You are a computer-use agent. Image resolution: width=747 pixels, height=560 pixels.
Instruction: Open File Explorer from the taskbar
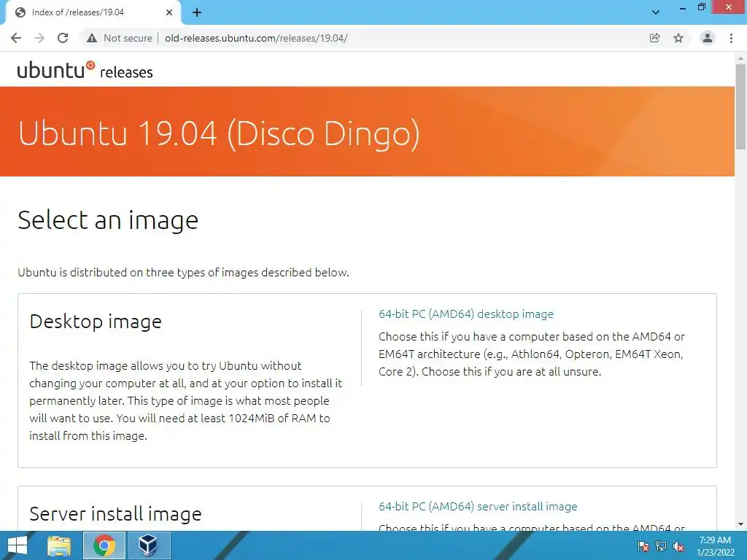pyautogui.click(x=59, y=545)
